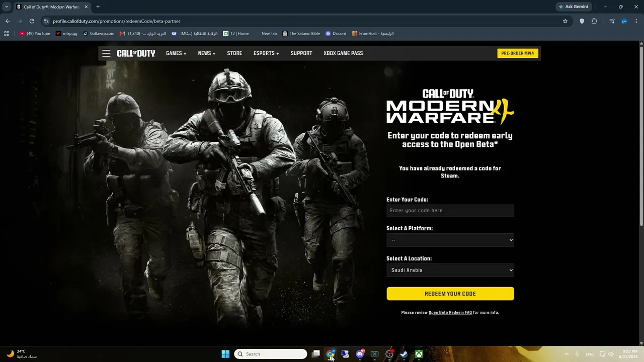Click the microphone tray icon
The width and height of the screenshot is (644, 362).
tap(577, 354)
